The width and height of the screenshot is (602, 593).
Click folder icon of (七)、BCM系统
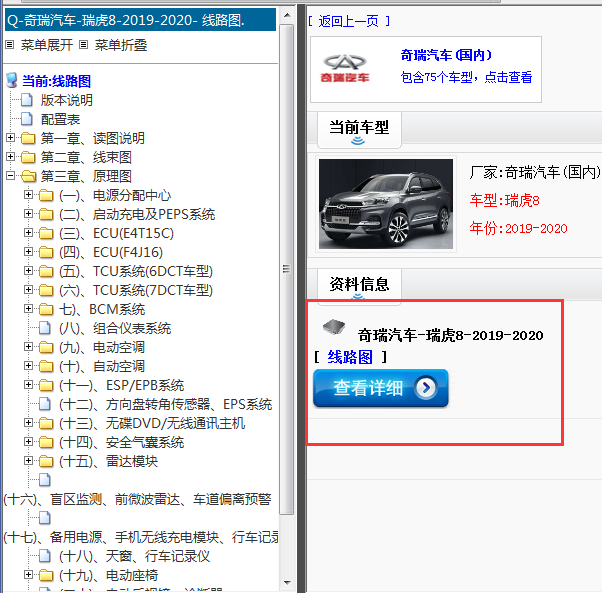click(46, 309)
